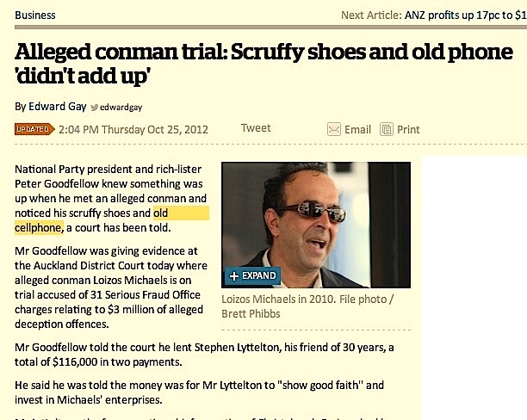Click the Twitter bird icon beside edwardgay
Image resolution: width=527 pixels, height=420 pixels.
tap(95, 108)
